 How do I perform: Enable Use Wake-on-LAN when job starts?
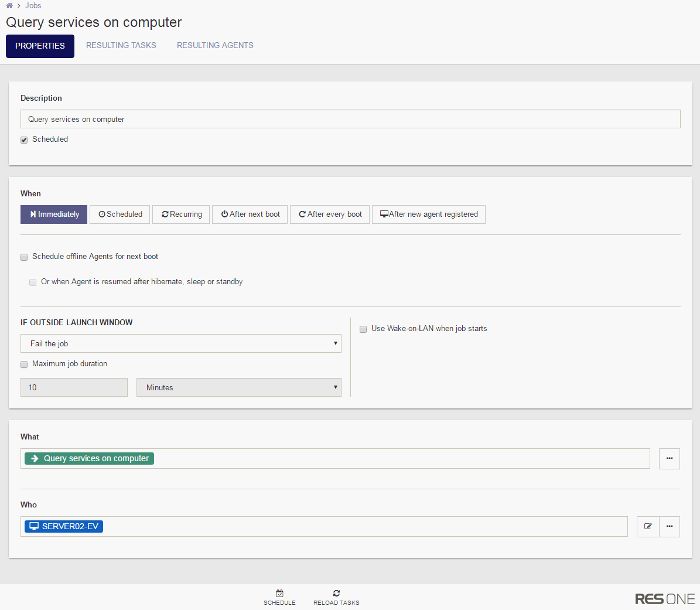[x=363, y=329]
